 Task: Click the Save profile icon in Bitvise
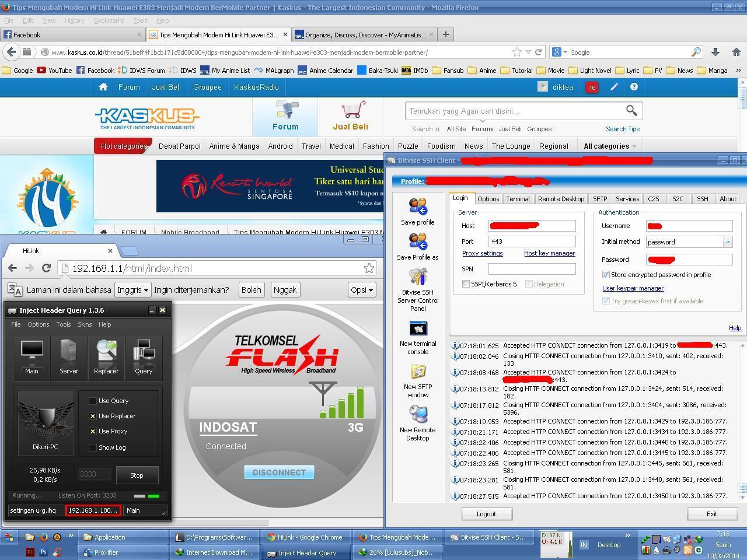pyautogui.click(x=418, y=206)
